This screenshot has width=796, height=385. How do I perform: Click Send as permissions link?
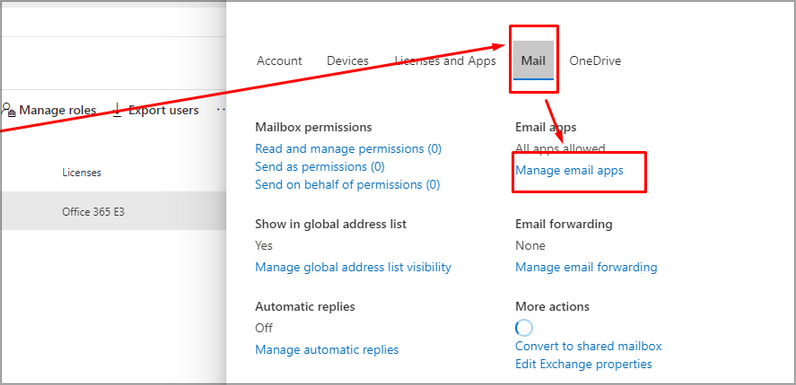click(320, 167)
